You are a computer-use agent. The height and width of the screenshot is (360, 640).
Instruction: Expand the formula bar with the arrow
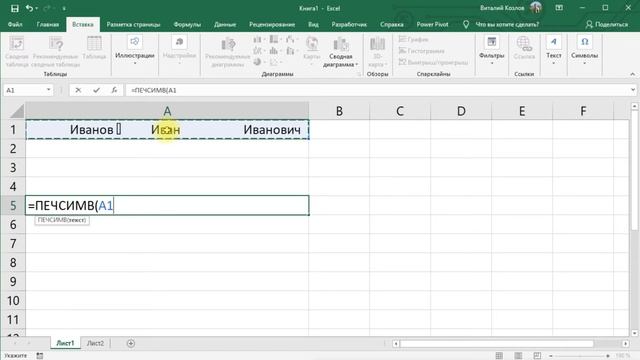pos(633,90)
